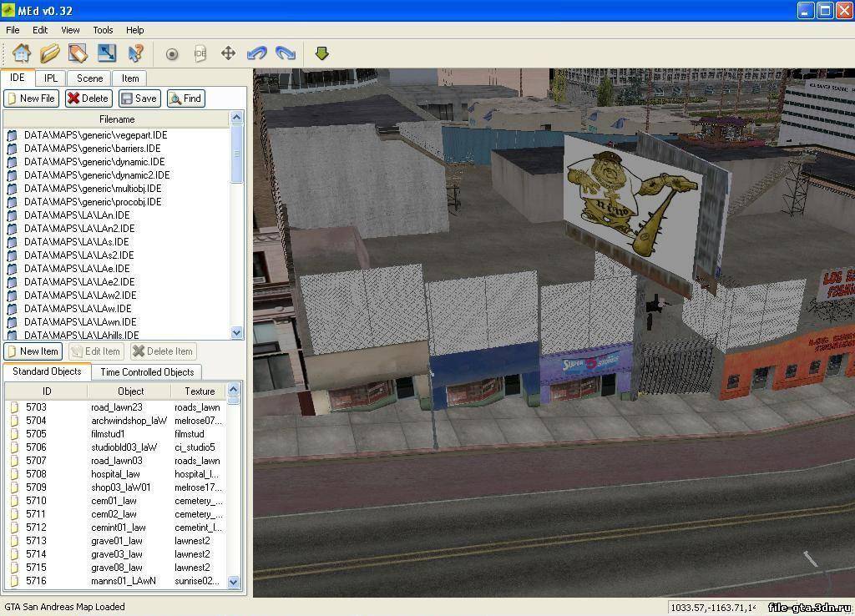Click the item icon beside ID 5703
This screenshot has width=855, height=616.
(x=14, y=407)
